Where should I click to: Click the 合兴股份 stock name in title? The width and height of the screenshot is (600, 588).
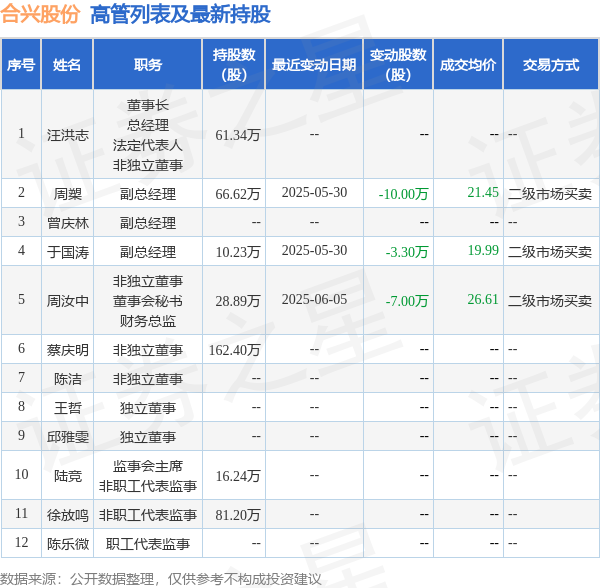tap(41, 15)
